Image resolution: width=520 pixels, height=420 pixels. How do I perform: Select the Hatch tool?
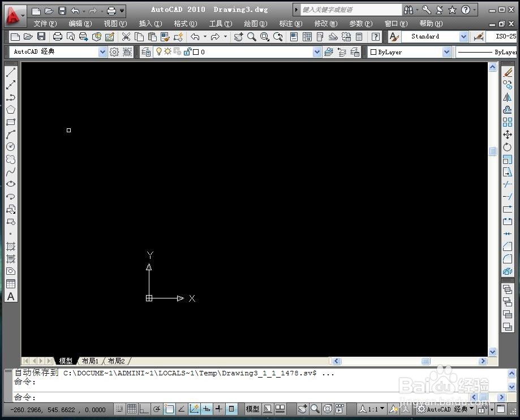(11, 246)
